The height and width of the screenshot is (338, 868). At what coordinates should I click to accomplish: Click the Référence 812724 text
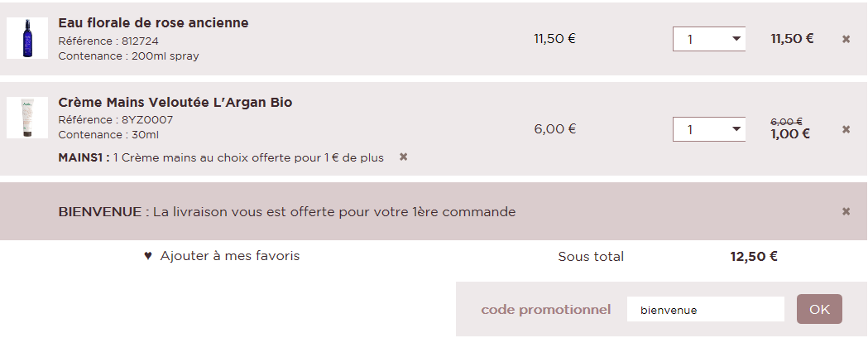108,41
